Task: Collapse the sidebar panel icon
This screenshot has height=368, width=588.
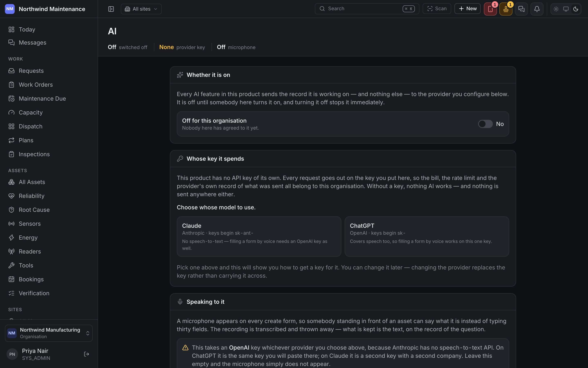Action: (111, 9)
